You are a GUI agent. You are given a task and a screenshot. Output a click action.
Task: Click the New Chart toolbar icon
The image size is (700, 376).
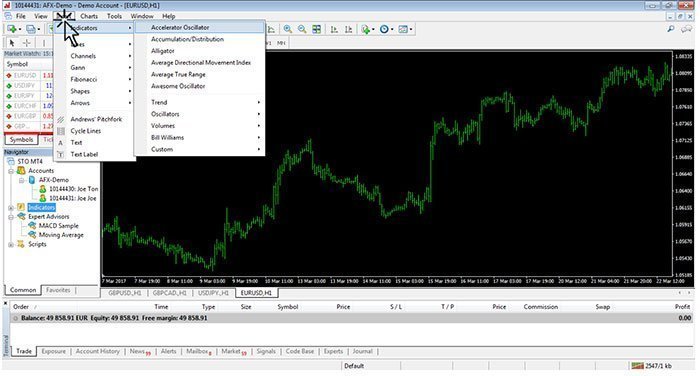(11, 29)
